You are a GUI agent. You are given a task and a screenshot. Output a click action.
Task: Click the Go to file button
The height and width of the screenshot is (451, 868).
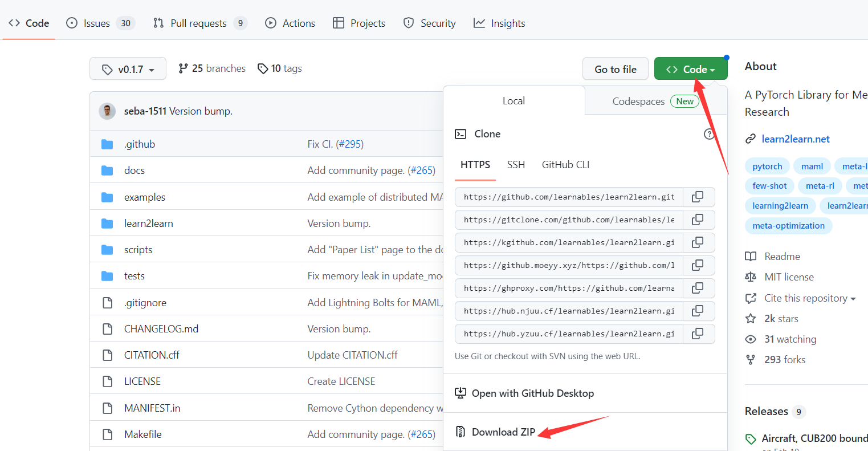point(616,69)
